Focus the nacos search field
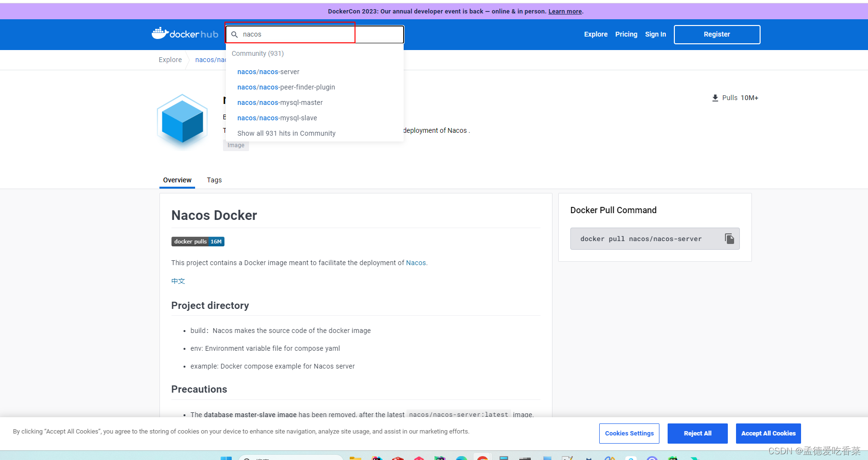868x460 pixels. (x=315, y=35)
